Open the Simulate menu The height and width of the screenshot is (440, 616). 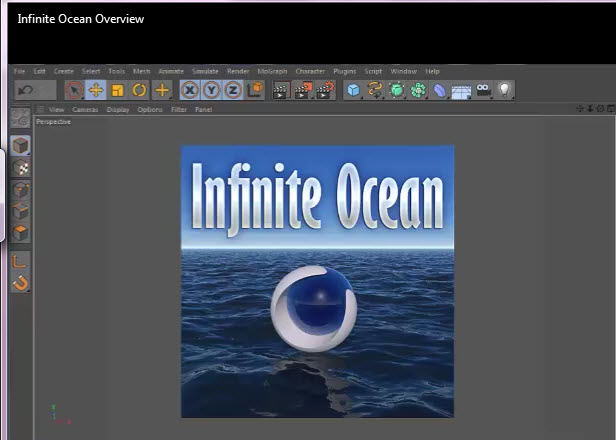[205, 71]
